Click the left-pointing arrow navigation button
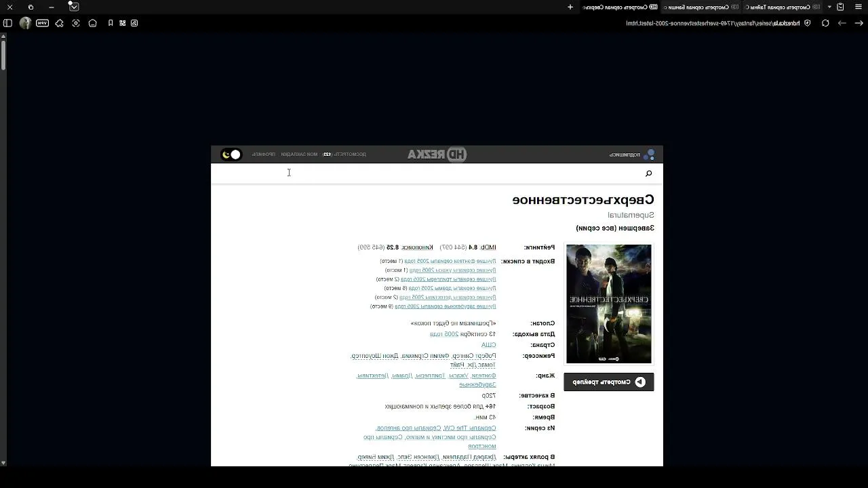The height and width of the screenshot is (488, 868). (x=842, y=23)
